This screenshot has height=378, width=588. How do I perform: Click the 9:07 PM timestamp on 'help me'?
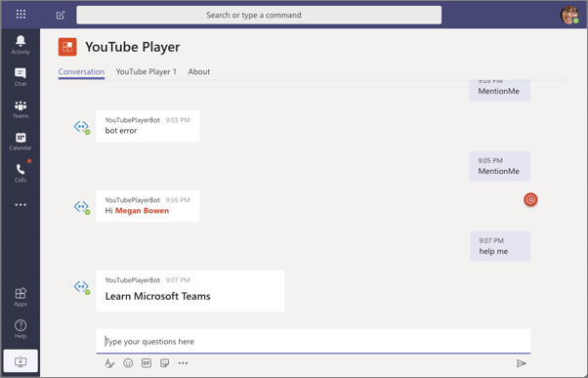point(491,240)
